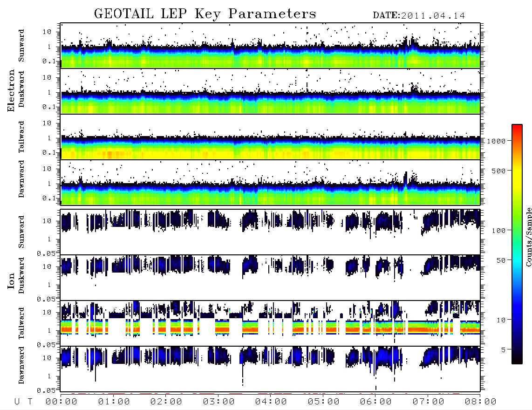Select the Electron "Sunward" panel label

[21, 46]
